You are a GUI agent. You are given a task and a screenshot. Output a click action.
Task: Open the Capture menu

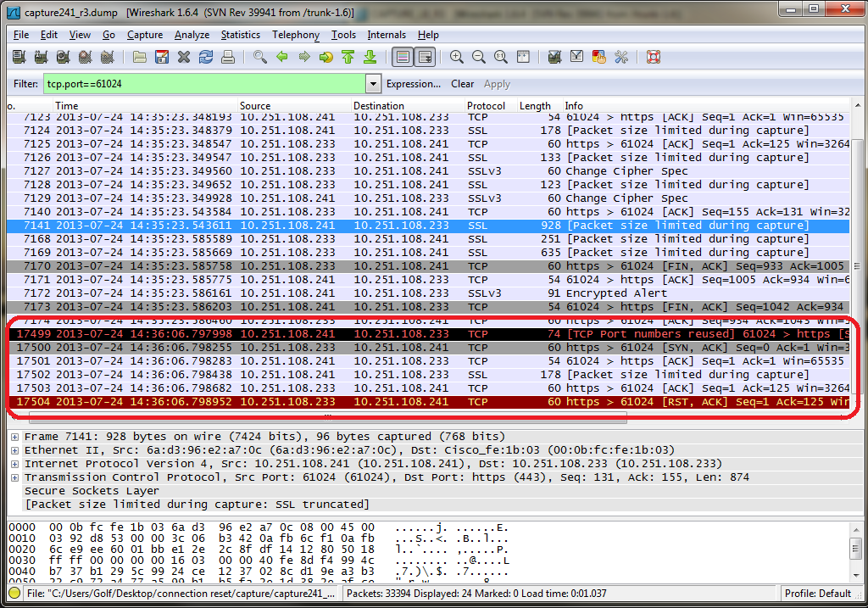(x=145, y=34)
